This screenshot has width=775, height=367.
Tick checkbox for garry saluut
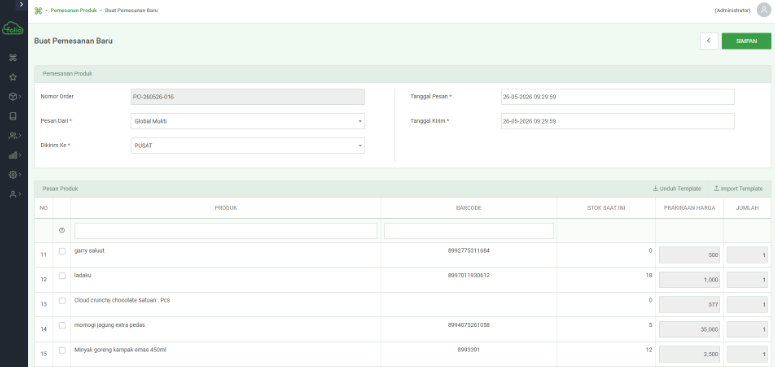tap(62, 251)
